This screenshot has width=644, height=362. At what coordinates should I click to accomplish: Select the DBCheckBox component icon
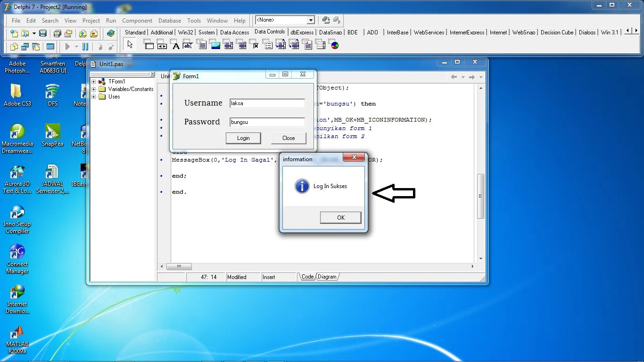(255, 45)
